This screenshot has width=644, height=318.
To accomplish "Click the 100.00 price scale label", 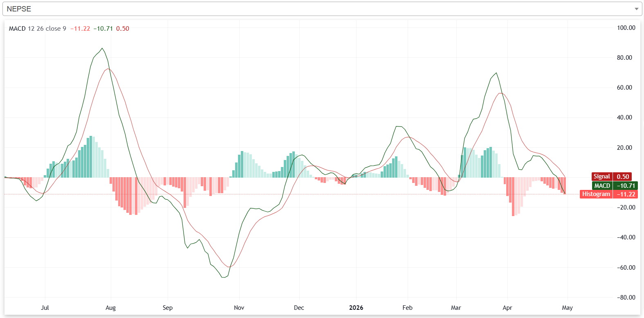I will pyautogui.click(x=626, y=28).
